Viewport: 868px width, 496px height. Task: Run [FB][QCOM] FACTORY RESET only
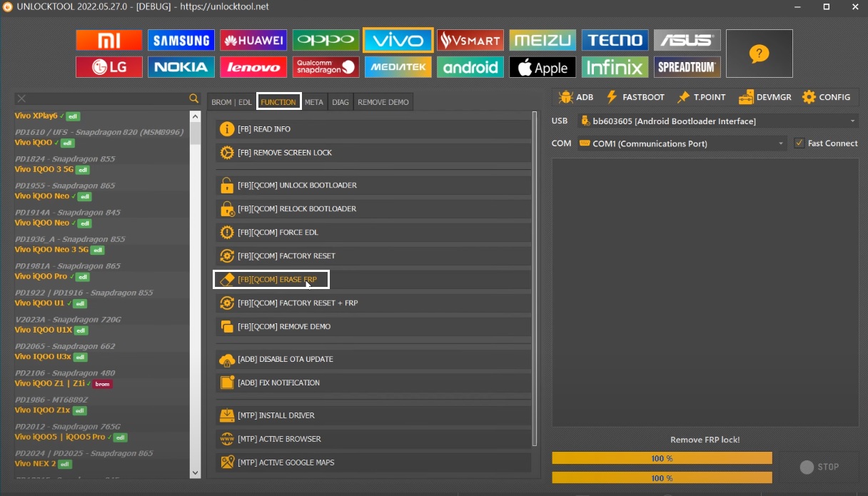click(373, 256)
